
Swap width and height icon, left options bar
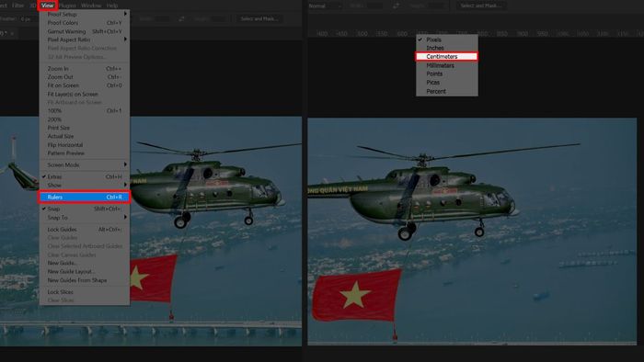181,19
